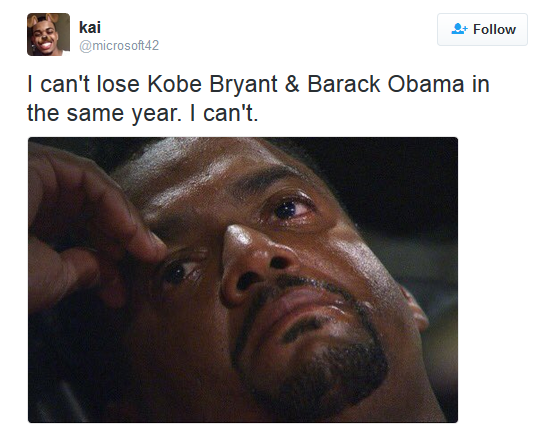The height and width of the screenshot is (428, 557).
Task: Open the attached crying man image
Action: click(x=243, y=280)
